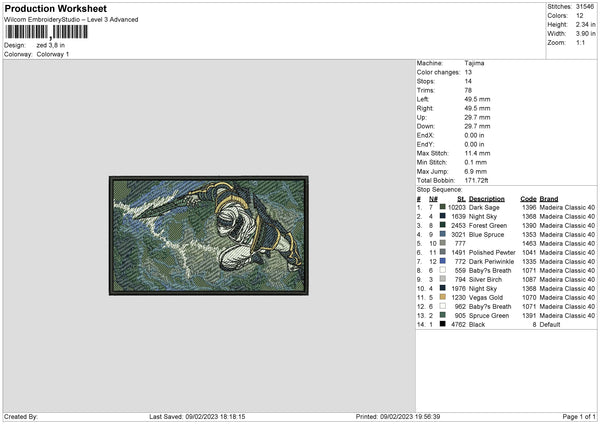Click the Dark Sage color swatch

tap(441, 206)
